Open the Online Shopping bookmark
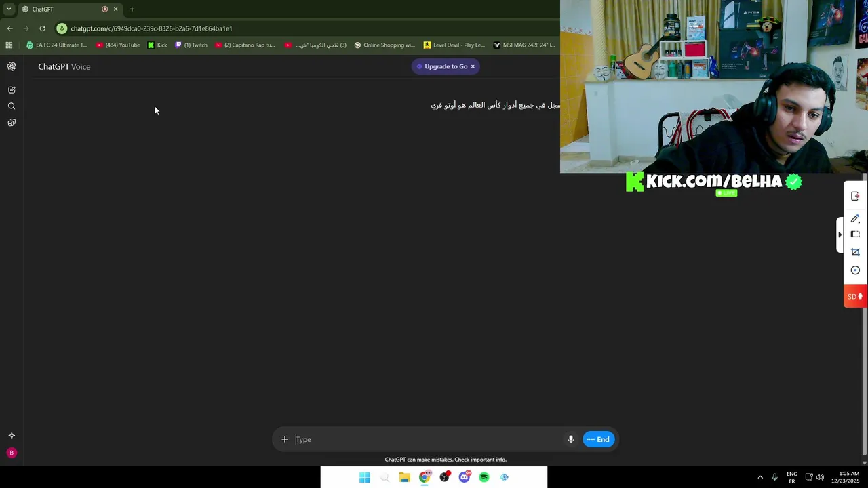Image resolution: width=868 pixels, height=488 pixels. pyautogui.click(x=384, y=45)
